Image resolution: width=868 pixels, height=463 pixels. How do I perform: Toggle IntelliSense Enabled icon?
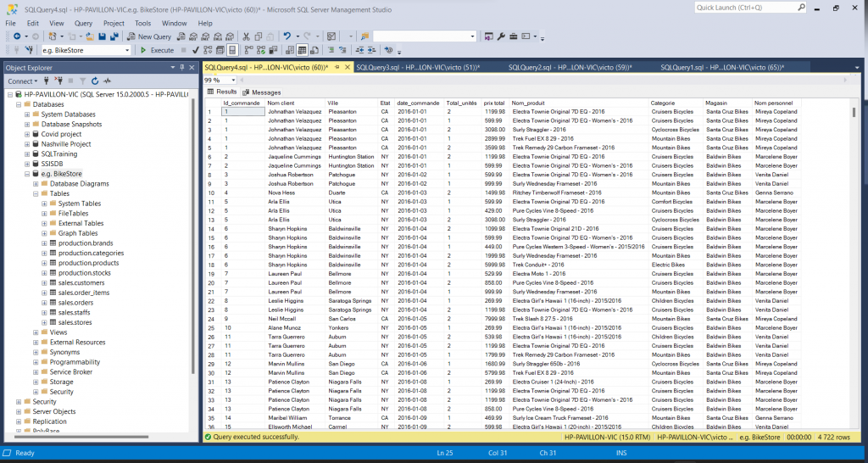click(x=232, y=50)
